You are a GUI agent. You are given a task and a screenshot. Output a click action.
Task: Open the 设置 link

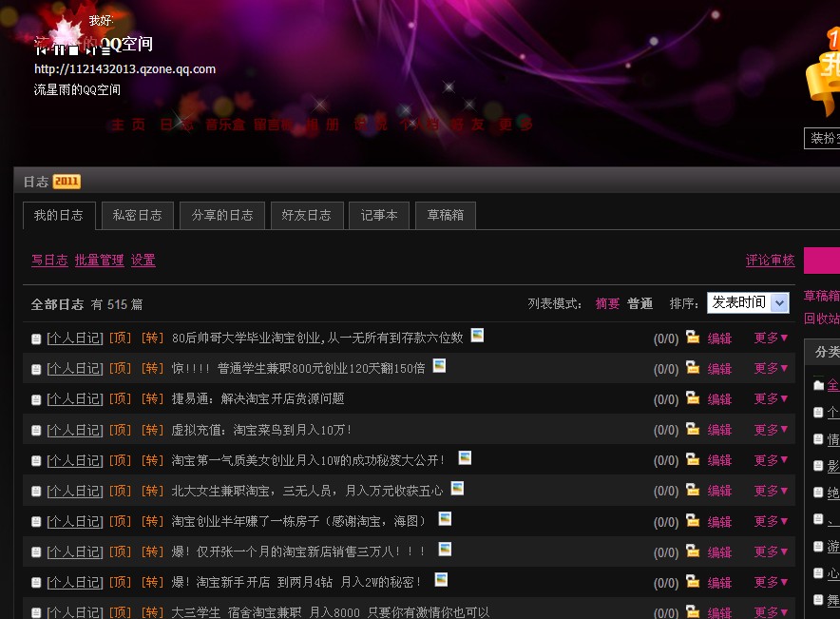click(143, 261)
